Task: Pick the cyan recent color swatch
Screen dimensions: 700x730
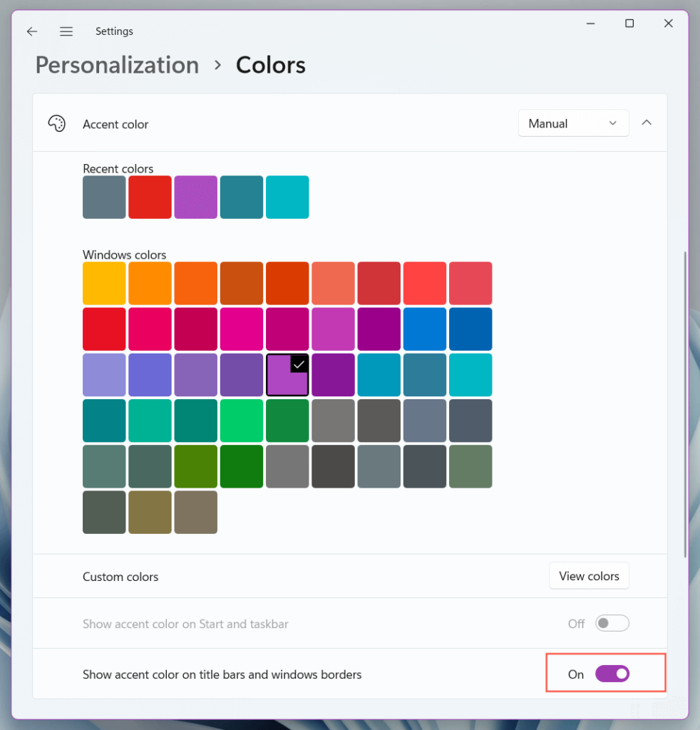Action: coord(287,197)
